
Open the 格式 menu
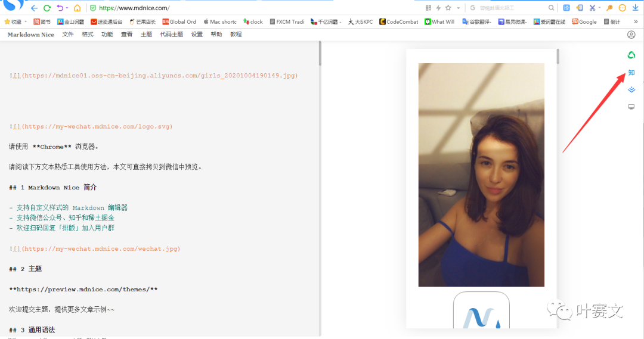tap(88, 35)
